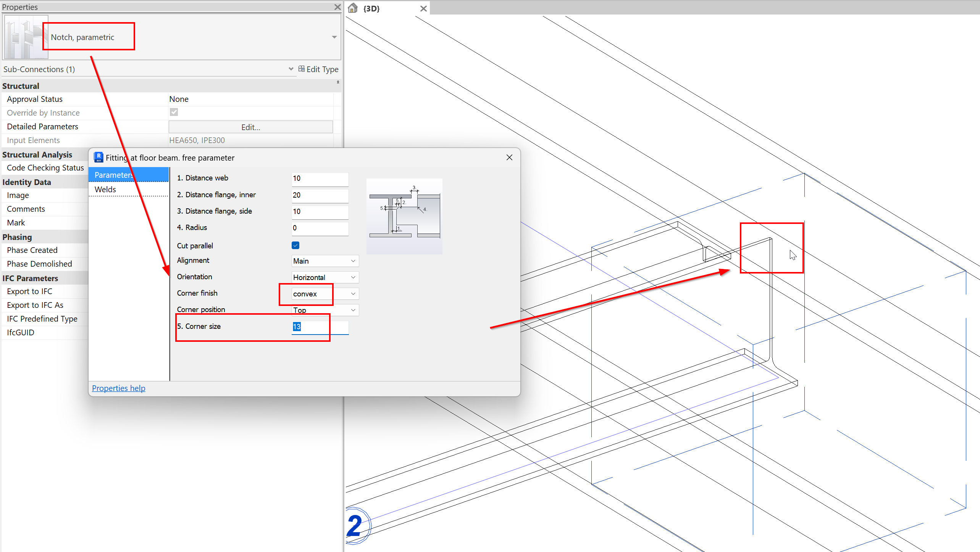Close the {3D} view tab
This screenshot has width=980, height=552.
[423, 8]
